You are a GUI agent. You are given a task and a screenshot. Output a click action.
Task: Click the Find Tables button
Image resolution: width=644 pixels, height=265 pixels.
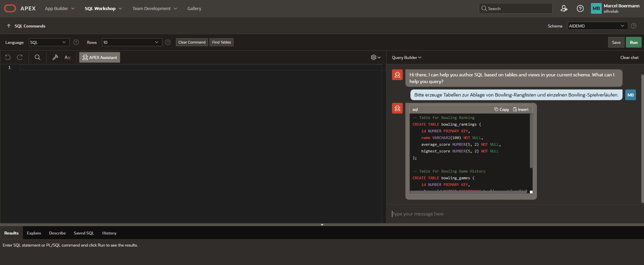(221, 42)
